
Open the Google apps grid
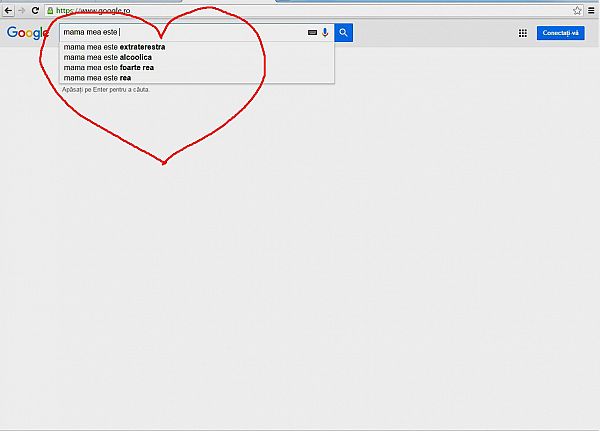point(522,33)
